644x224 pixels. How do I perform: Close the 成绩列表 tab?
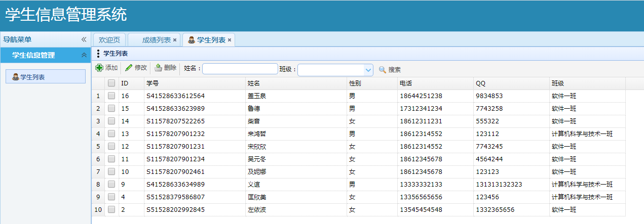175,40
